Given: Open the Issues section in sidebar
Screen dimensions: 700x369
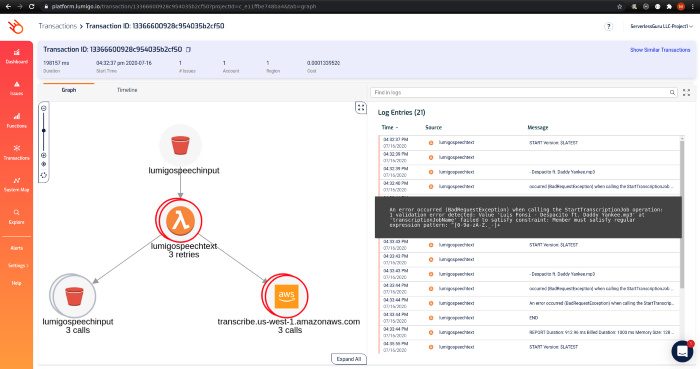Looking at the screenshot, I should click(x=17, y=88).
